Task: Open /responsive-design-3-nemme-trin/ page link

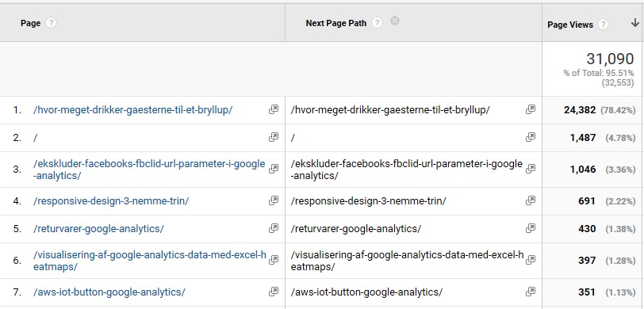Action: 111,201
